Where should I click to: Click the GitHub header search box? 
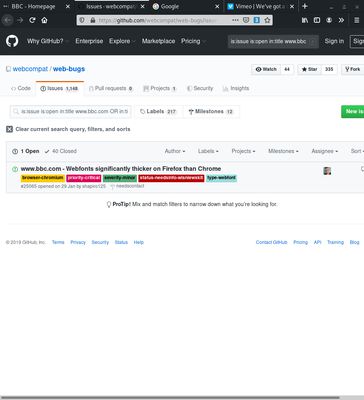point(273,41)
